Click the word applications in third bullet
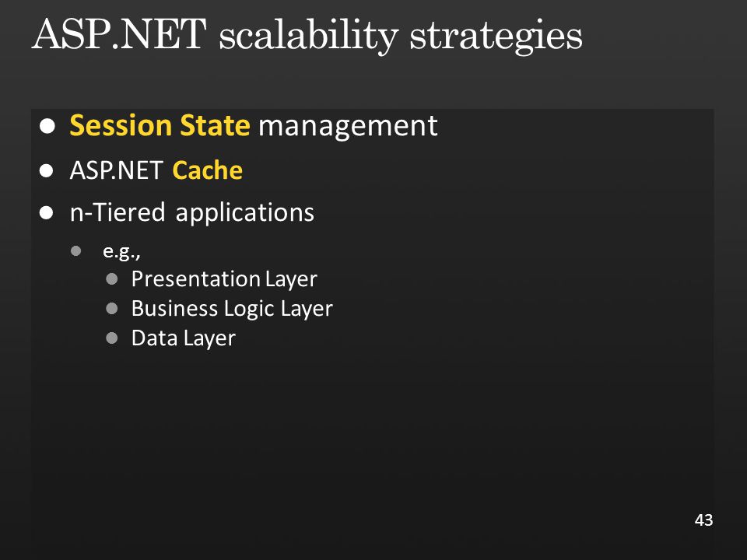Image resolution: width=747 pixels, height=560 pixels. pyautogui.click(x=245, y=213)
